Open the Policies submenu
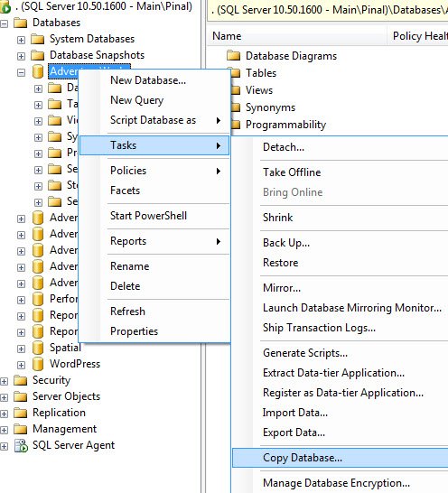 point(154,171)
